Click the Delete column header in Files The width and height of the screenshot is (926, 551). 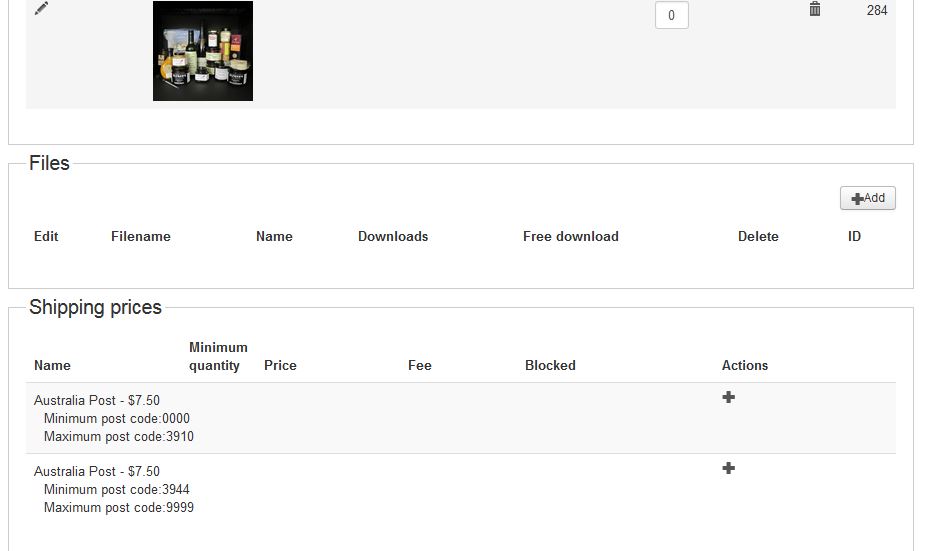tap(758, 237)
